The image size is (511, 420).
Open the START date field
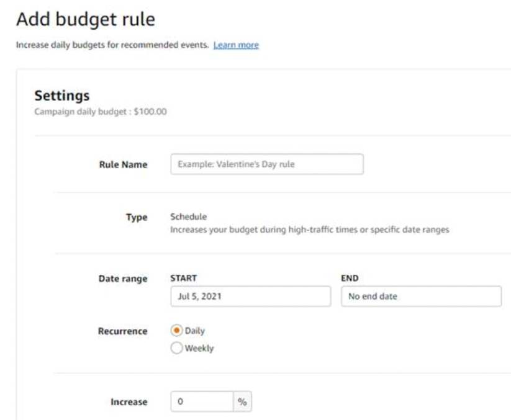250,297
